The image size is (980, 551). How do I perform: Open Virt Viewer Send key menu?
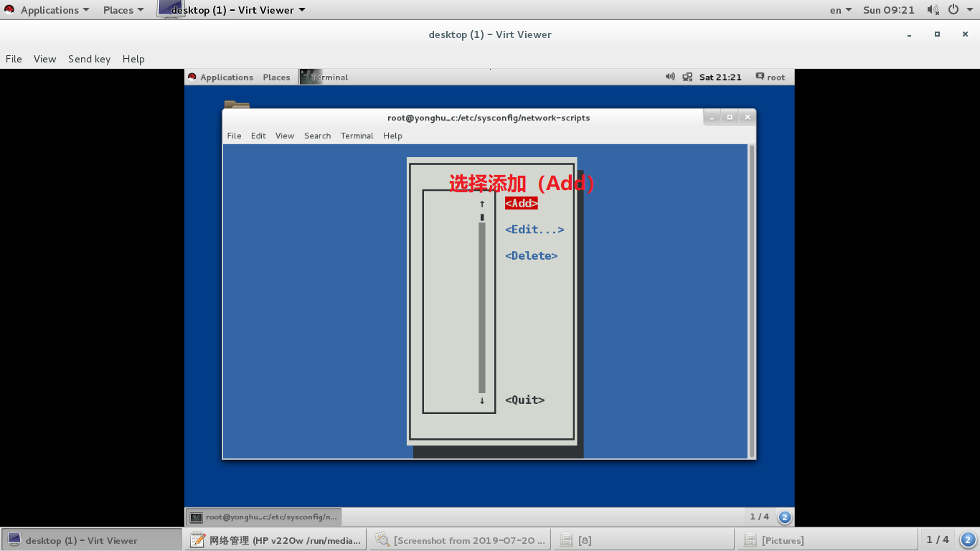(x=89, y=59)
